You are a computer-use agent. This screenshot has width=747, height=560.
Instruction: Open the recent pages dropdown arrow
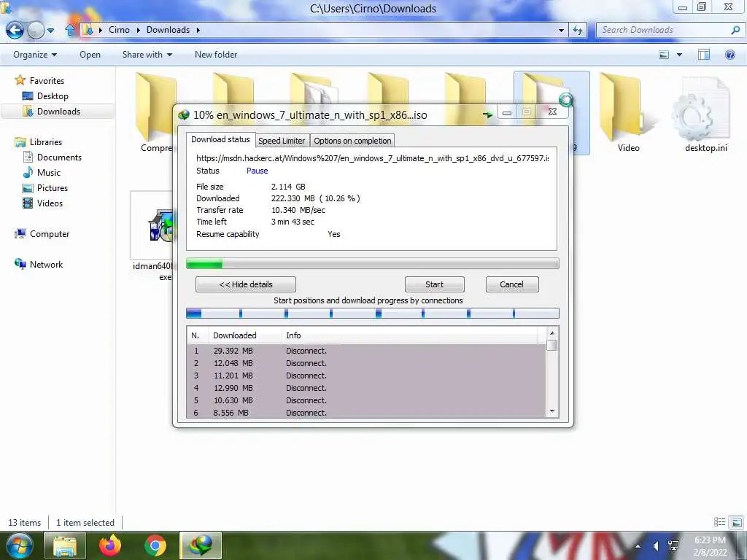coord(50,31)
